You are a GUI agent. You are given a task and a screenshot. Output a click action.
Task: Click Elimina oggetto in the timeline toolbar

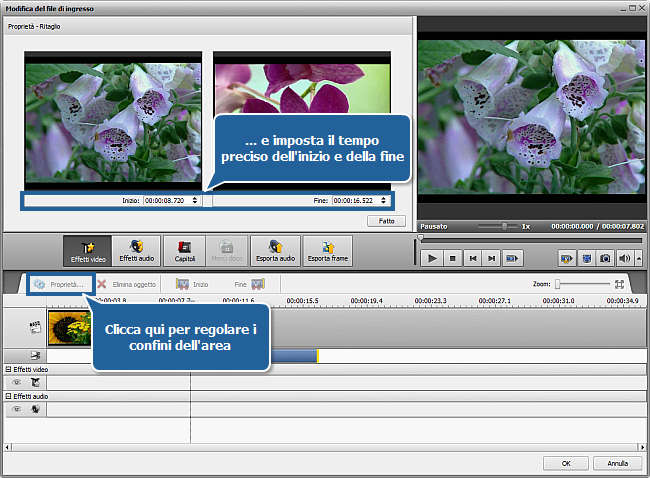point(127,284)
